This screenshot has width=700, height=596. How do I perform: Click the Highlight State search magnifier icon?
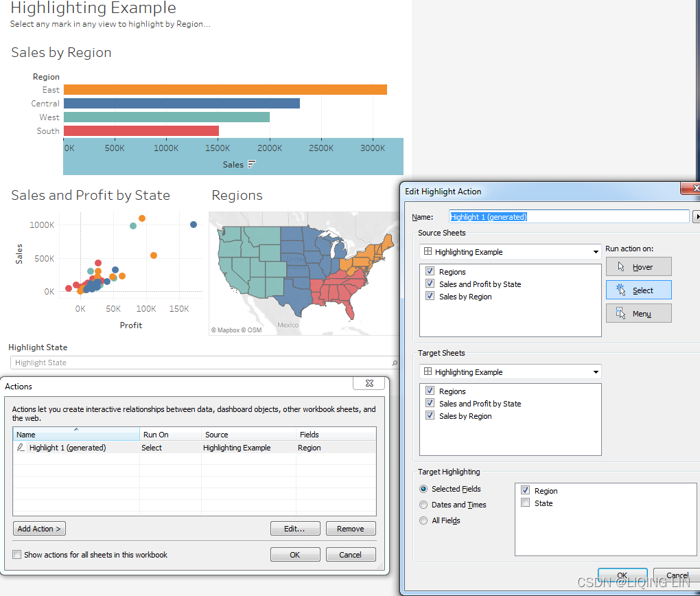point(395,363)
